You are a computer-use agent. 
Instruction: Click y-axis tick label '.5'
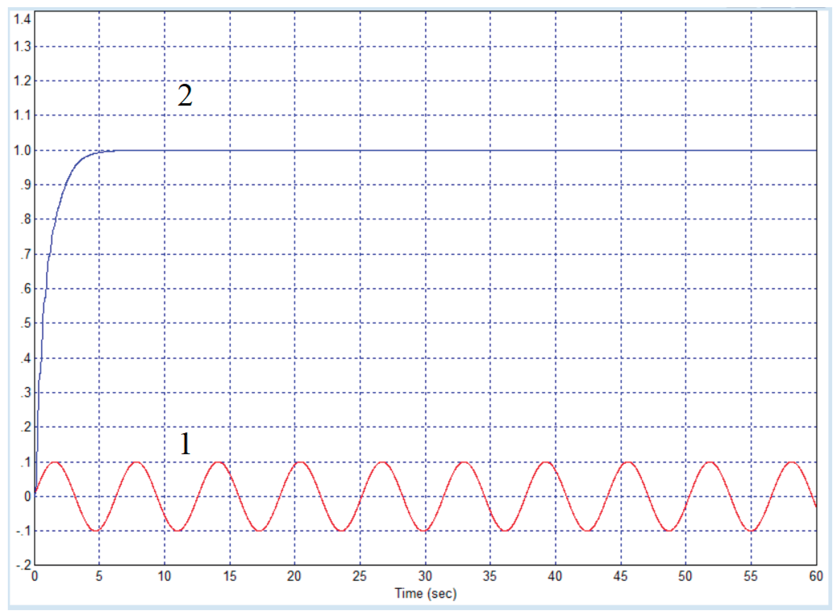click(x=26, y=323)
